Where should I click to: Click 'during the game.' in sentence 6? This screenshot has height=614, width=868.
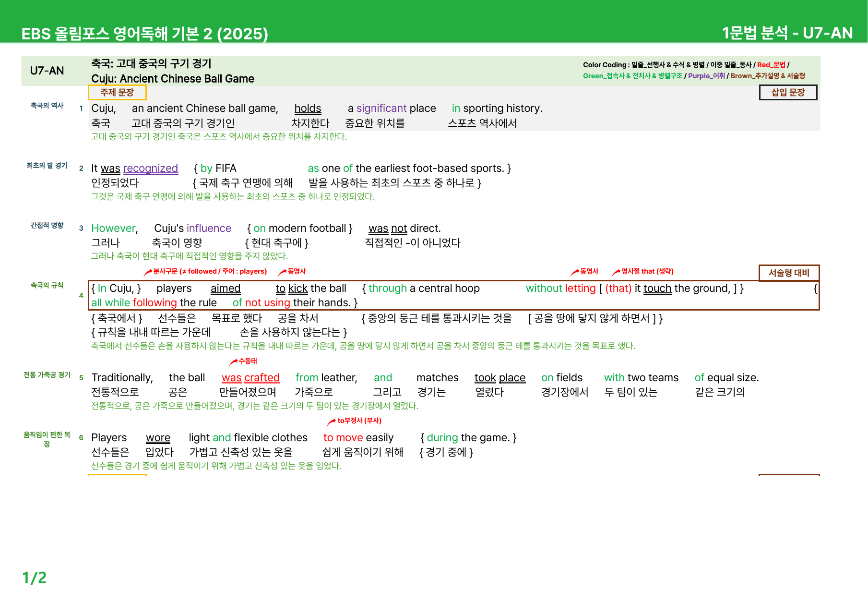(x=468, y=438)
